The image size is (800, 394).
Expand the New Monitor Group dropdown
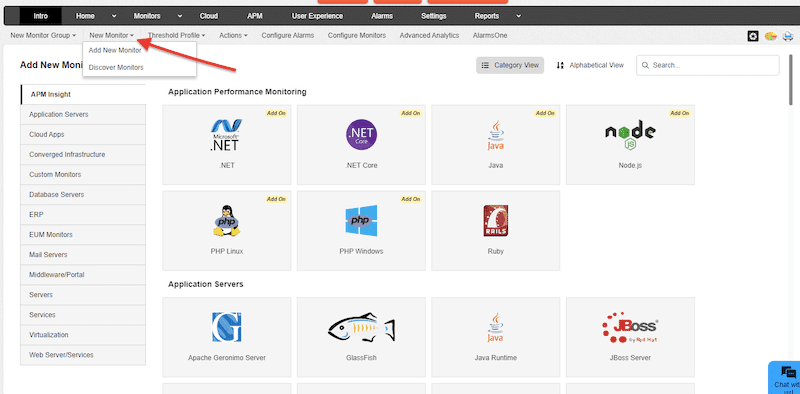[43, 36]
